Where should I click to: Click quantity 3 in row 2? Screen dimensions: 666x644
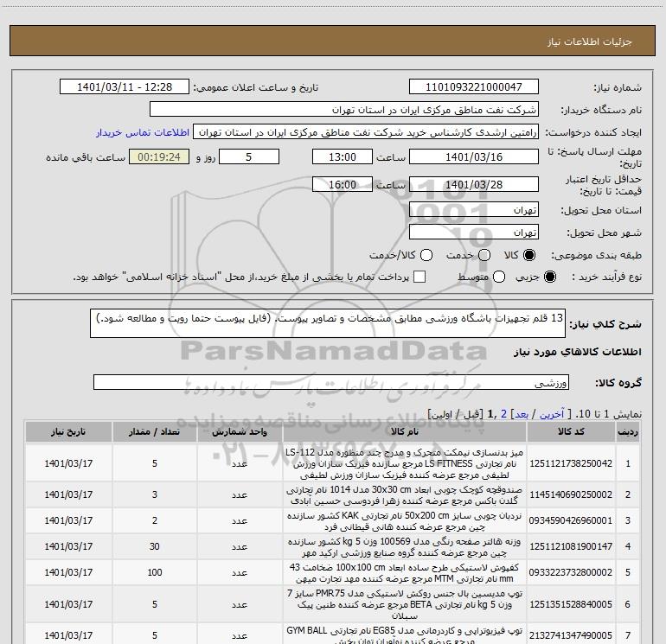pyautogui.click(x=155, y=494)
